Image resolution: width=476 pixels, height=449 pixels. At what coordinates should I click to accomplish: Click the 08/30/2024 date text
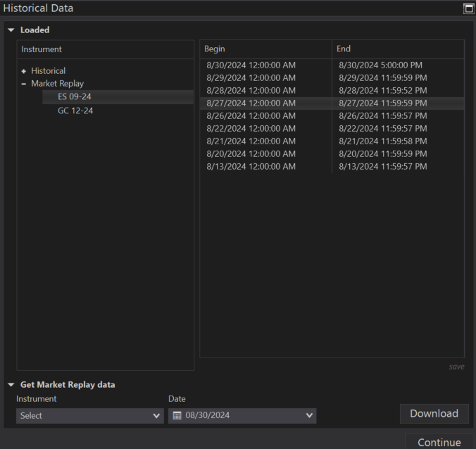(x=207, y=415)
